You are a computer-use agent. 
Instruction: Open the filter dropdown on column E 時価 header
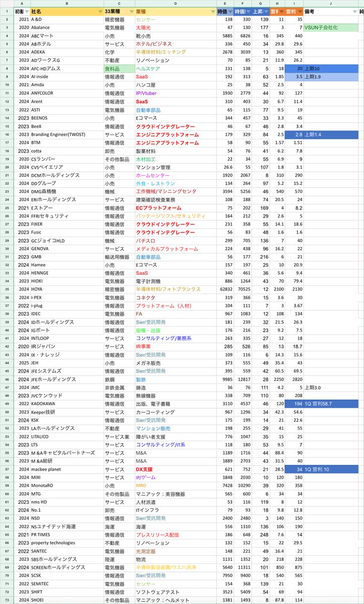tap(231, 11)
